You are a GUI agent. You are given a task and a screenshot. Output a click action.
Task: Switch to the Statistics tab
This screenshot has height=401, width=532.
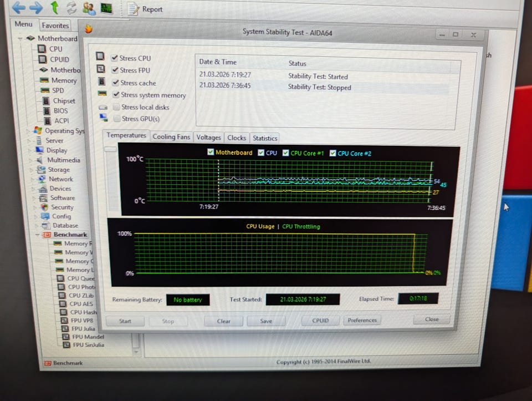point(265,138)
